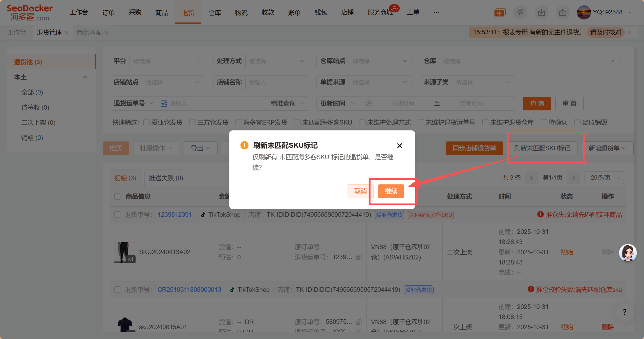Copy return tracking number 1239… icon

[359, 257]
